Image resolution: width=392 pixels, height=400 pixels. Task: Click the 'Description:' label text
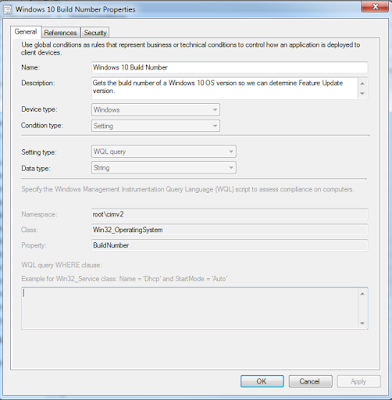tap(38, 83)
